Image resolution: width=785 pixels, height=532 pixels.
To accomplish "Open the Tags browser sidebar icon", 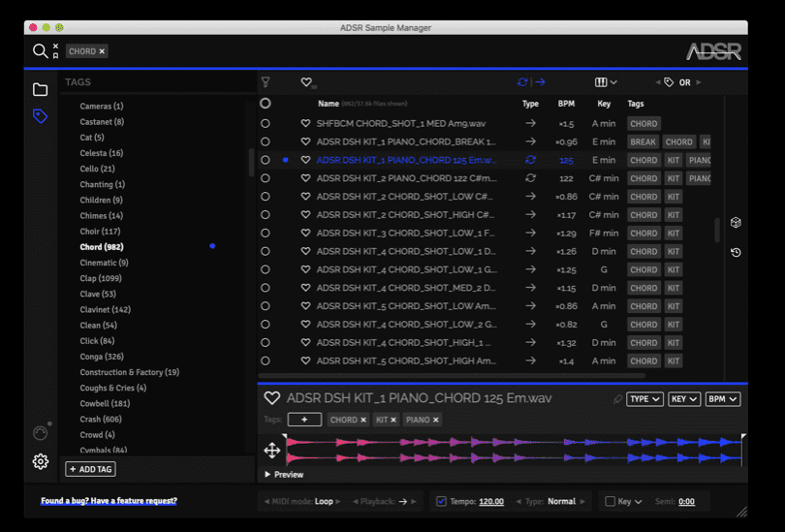I will 40,116.
